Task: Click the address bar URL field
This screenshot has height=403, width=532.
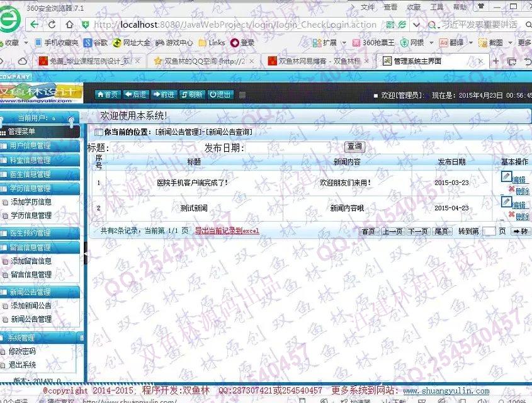Action: coord(235,25)
